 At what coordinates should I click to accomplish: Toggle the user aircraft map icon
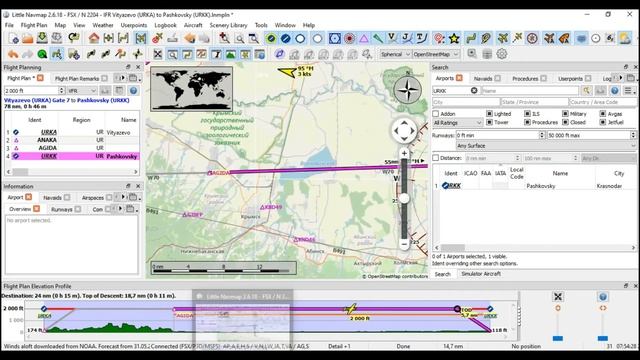pos(502,38)
